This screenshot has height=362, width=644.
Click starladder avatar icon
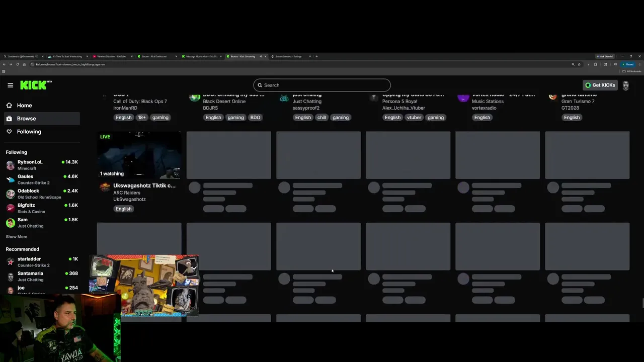pos(10,262)
